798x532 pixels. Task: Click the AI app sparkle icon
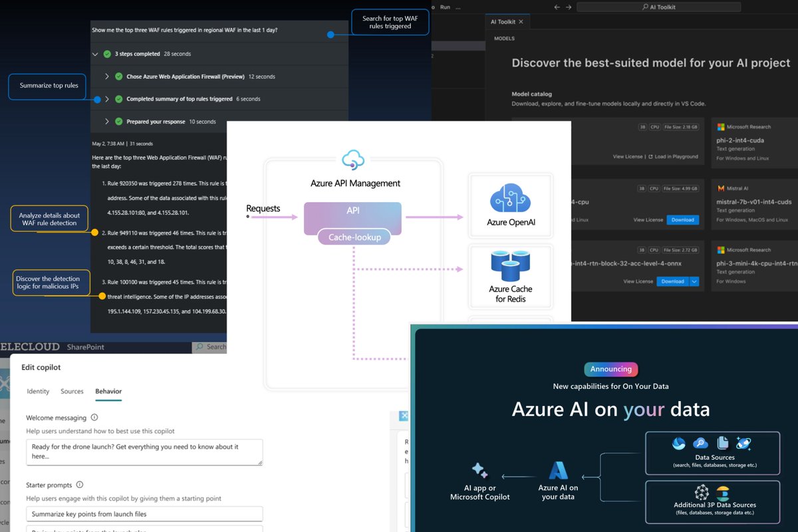(x=479, y=470)
